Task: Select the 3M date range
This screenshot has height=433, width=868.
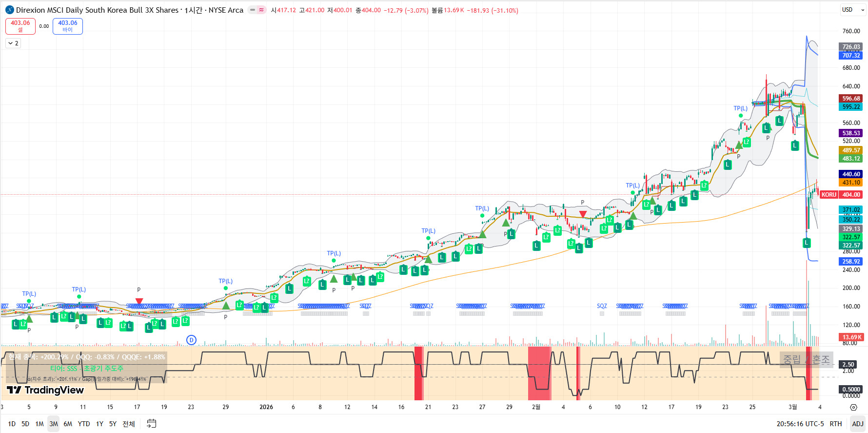Action: pyautogui.click(x=54, y=424)
